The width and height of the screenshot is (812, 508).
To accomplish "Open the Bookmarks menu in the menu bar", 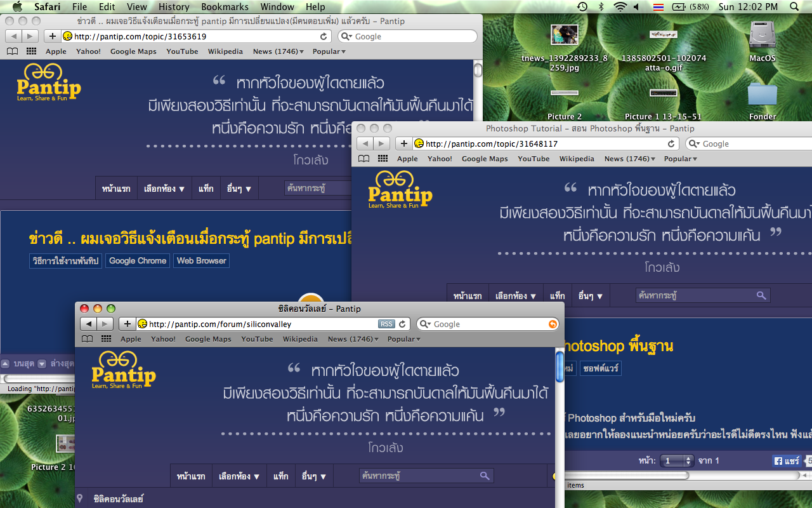I will point(225,7).
